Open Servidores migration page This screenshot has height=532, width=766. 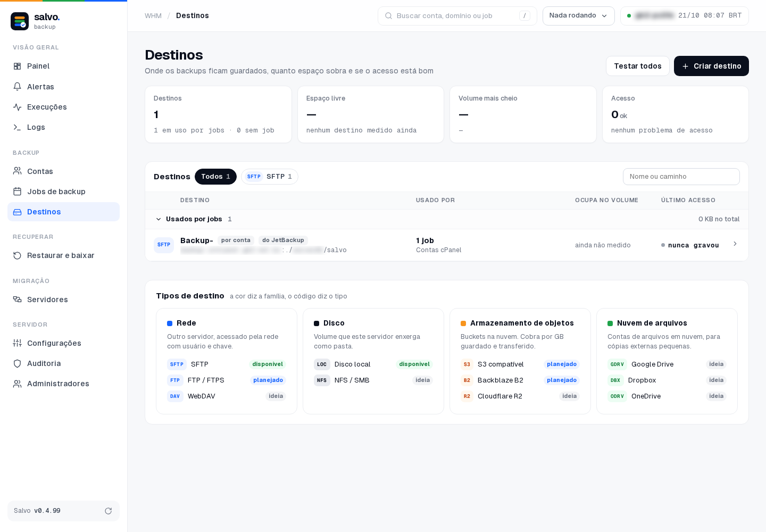[x=63, y=300]
